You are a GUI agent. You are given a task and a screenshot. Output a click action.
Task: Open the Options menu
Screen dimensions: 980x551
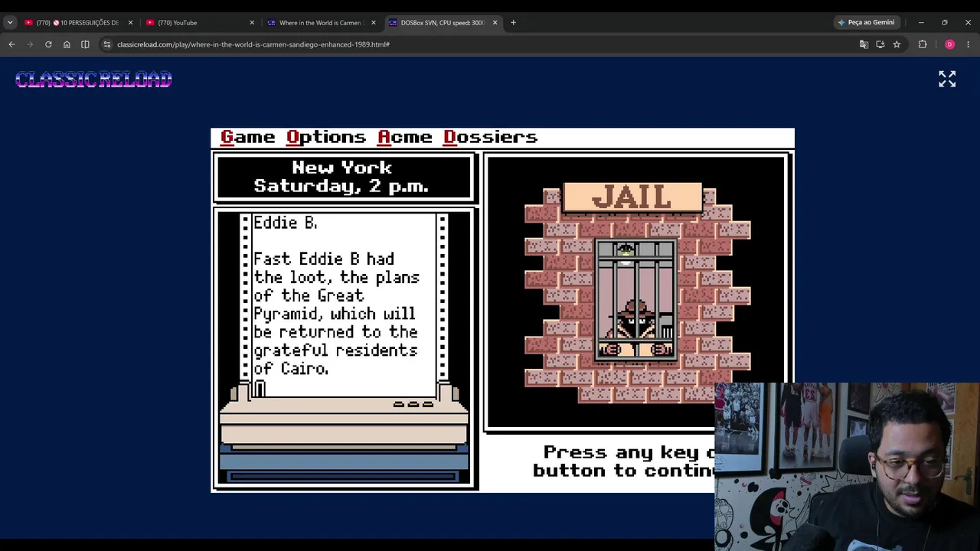tap(326, 138)
